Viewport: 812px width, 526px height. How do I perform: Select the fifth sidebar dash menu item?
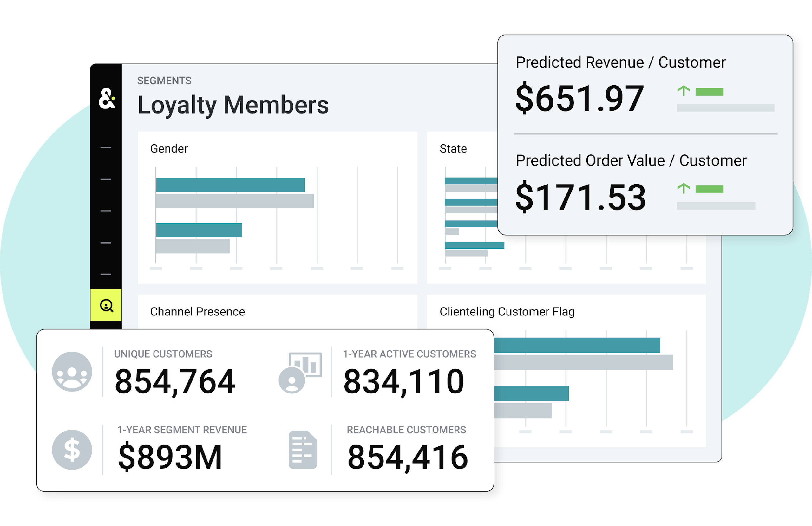pos(106,274)
